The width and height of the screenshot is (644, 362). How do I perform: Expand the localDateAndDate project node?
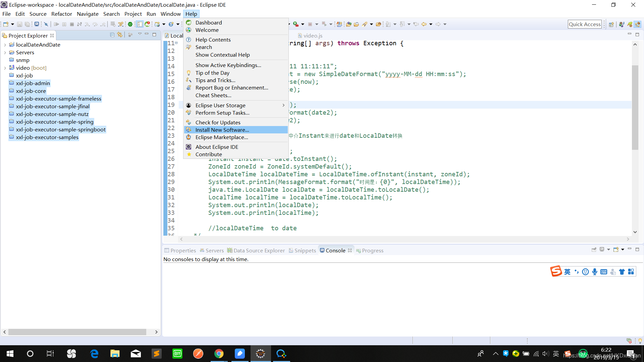[5, 45]
